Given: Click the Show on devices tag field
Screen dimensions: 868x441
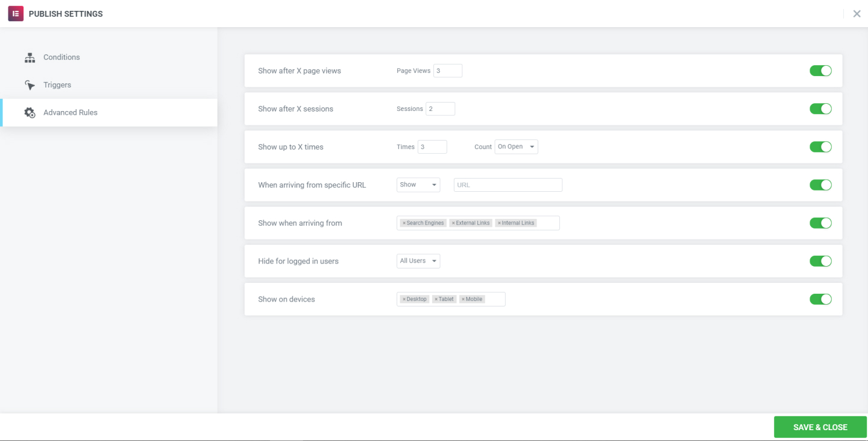Looking at the screenshot, I should (x=451, y=299).
